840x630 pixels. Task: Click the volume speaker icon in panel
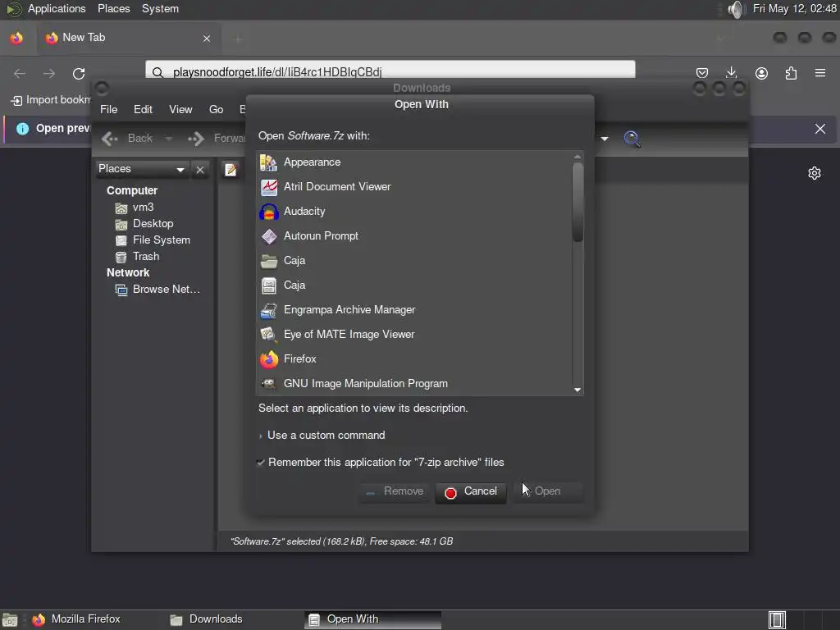[737, 9]
